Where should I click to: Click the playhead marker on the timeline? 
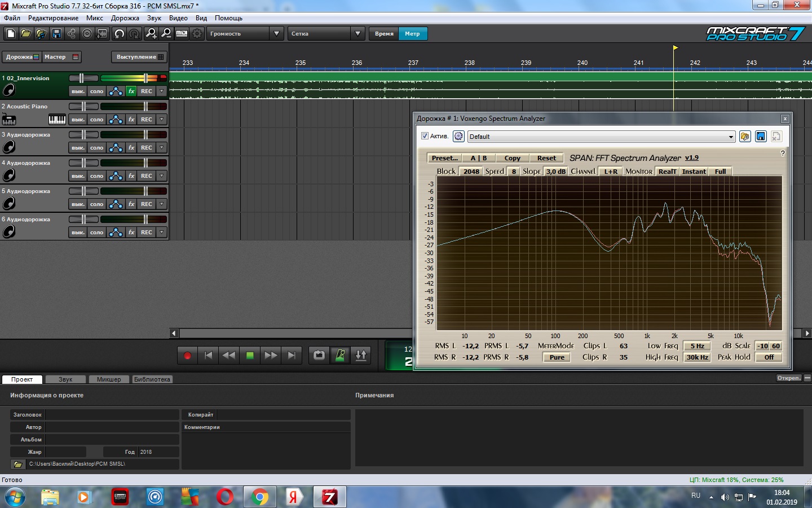click(675, 48)
